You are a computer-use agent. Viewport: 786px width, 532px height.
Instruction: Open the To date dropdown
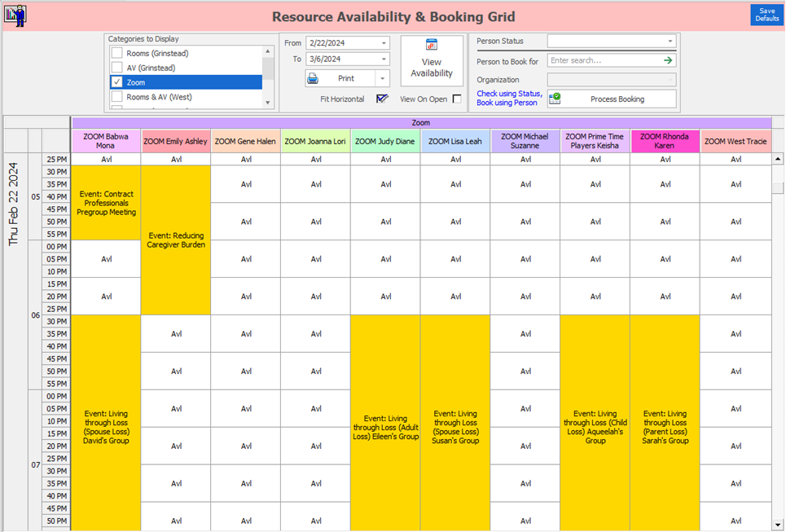point(384,59)
